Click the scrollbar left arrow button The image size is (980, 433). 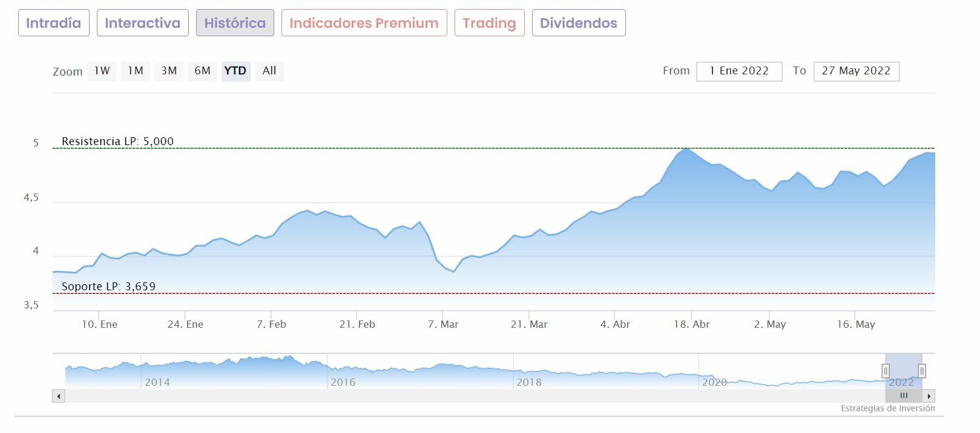[x=59, y=396]
